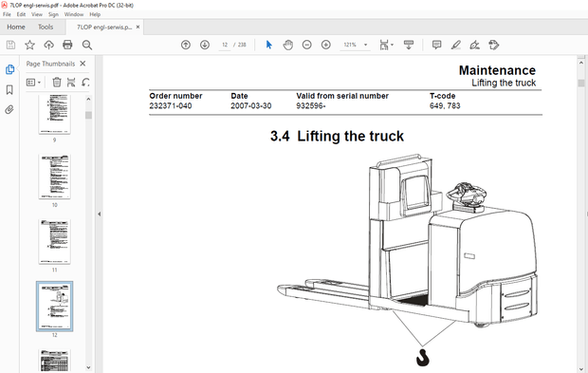Delete selected page with the trash icon
Image resolution: width=588 pixels, height=373 pixels.
pos(57,83)
